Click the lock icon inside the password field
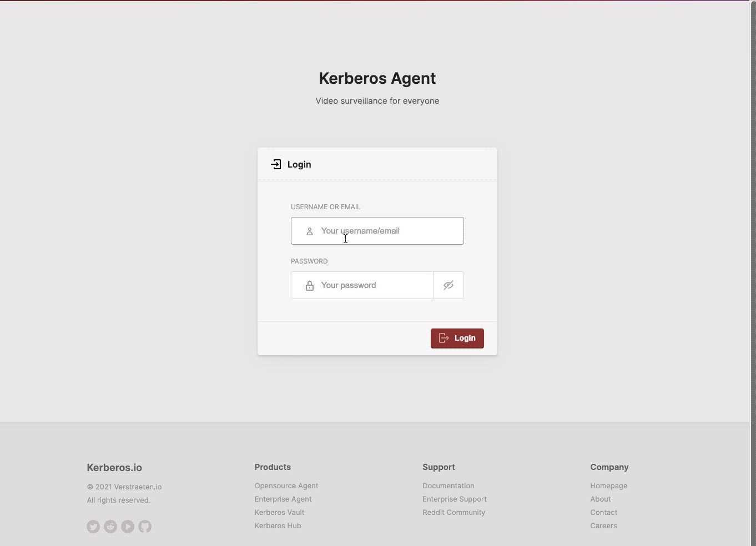 [x=309, y=285]
